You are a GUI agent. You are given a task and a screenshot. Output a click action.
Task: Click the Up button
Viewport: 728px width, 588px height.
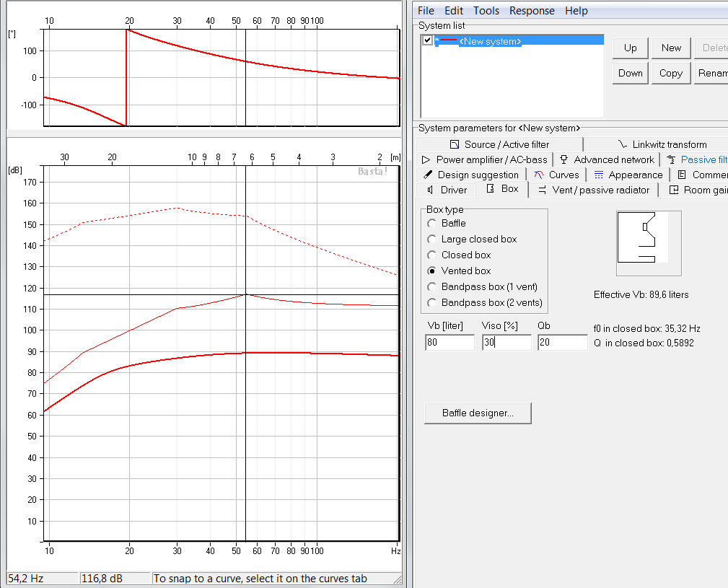coord(630,48)
